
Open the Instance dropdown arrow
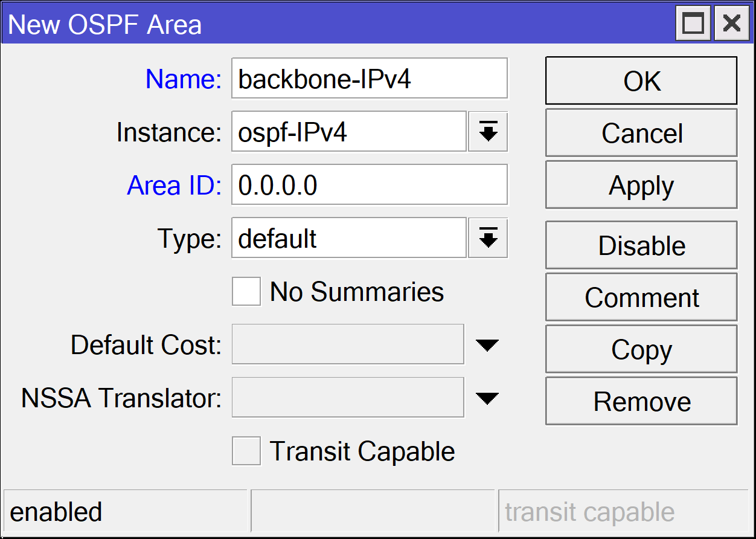coord(488,132)
